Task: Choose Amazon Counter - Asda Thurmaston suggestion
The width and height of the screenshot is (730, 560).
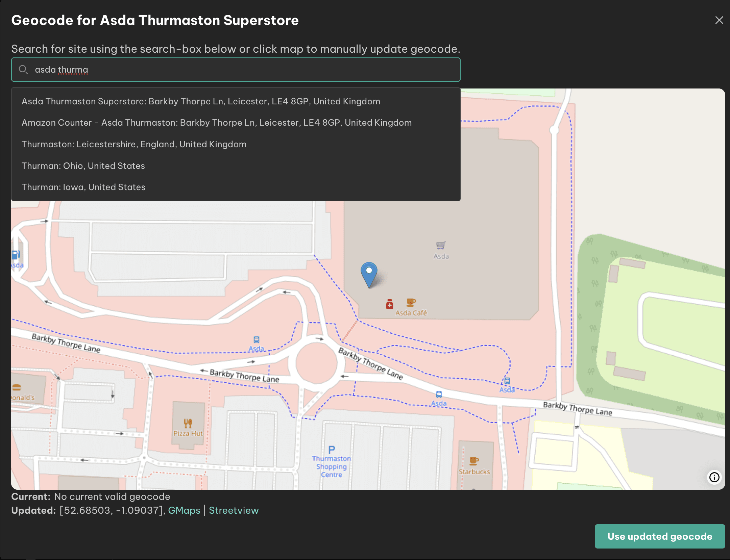Action: point(236,123)
